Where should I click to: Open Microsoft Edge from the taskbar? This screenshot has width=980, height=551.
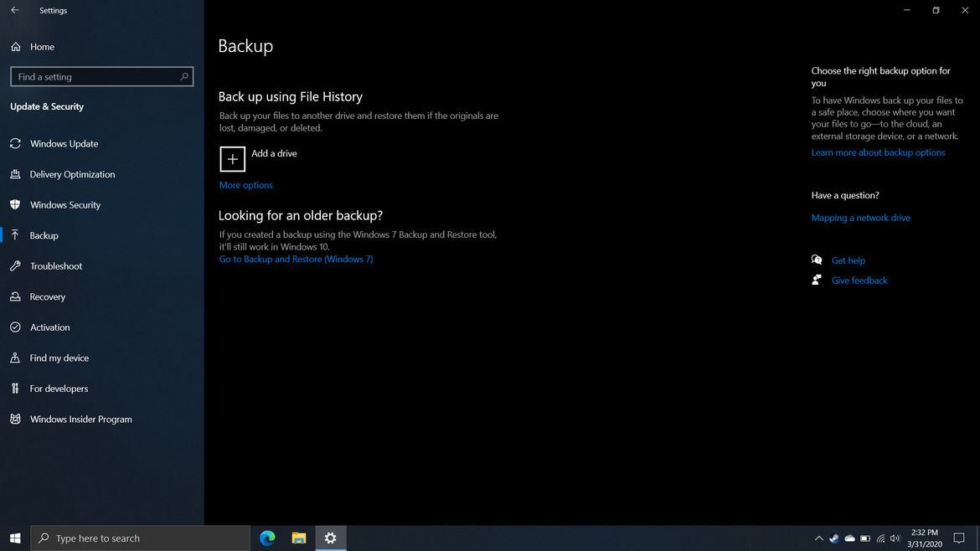(x=267, y=538)
